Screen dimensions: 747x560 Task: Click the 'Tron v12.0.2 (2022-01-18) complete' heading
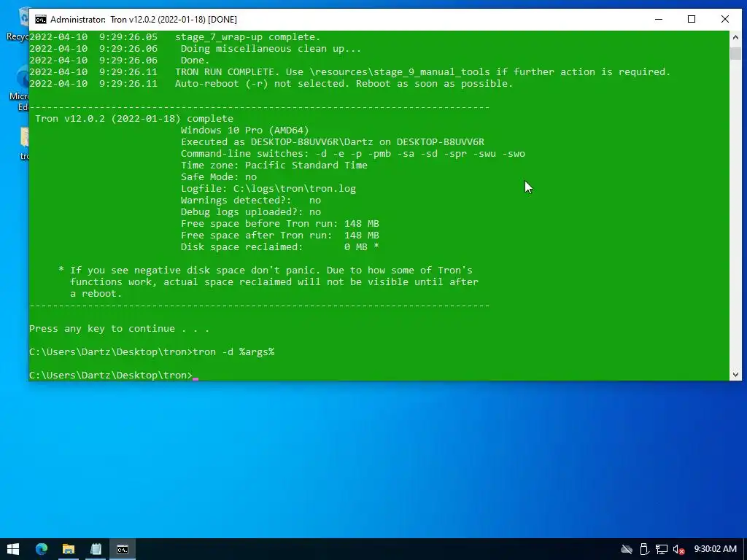(x=134, y=119)
